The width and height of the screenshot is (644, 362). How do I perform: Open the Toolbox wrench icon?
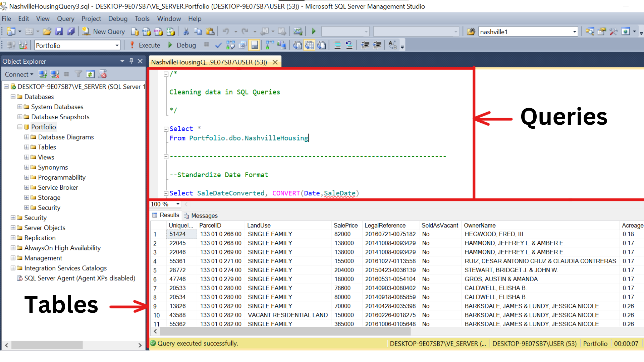point(613,32)
